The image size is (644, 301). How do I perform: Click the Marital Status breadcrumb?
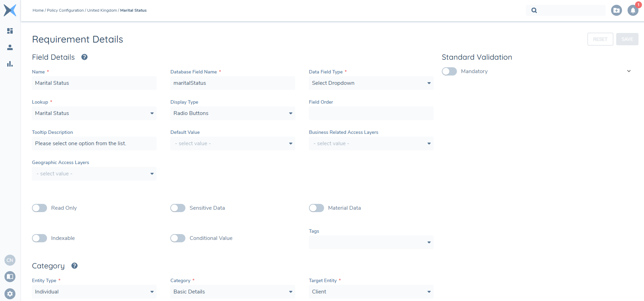[133, 10]
